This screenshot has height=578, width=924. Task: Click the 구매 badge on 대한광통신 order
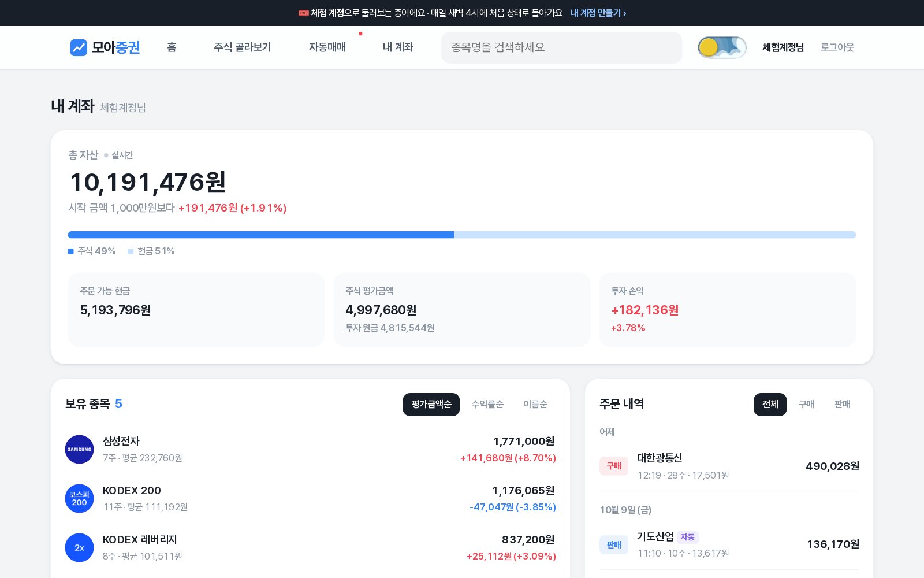(614, 466)
